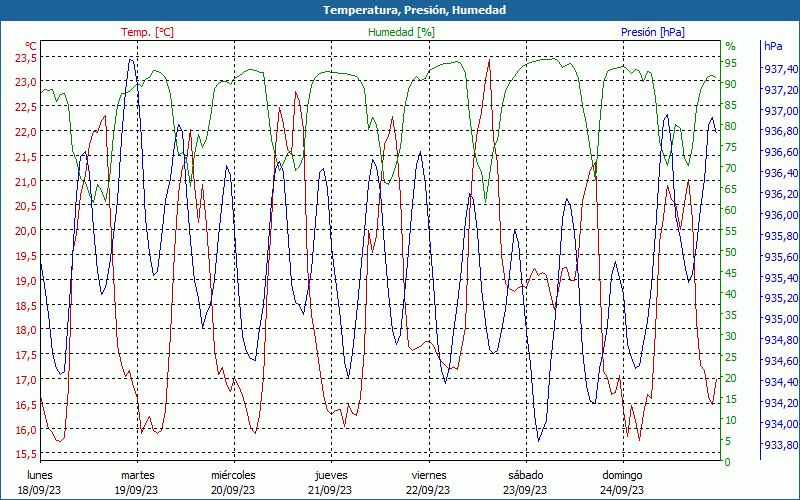This screenshot has height=500, width=800.
Task: Click the blue Presión [hPa] legend label
Action: (x=653, y=32)
